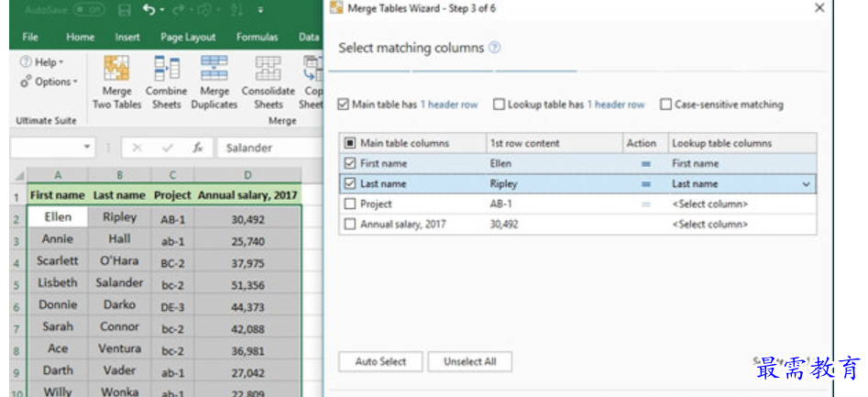Open the Annual salary row Select column dropdown

742,225
